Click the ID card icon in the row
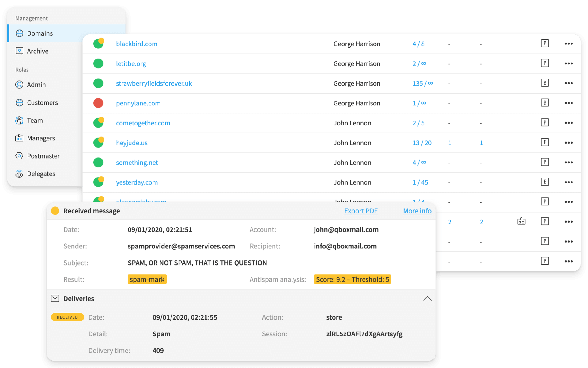 point(521,221)
